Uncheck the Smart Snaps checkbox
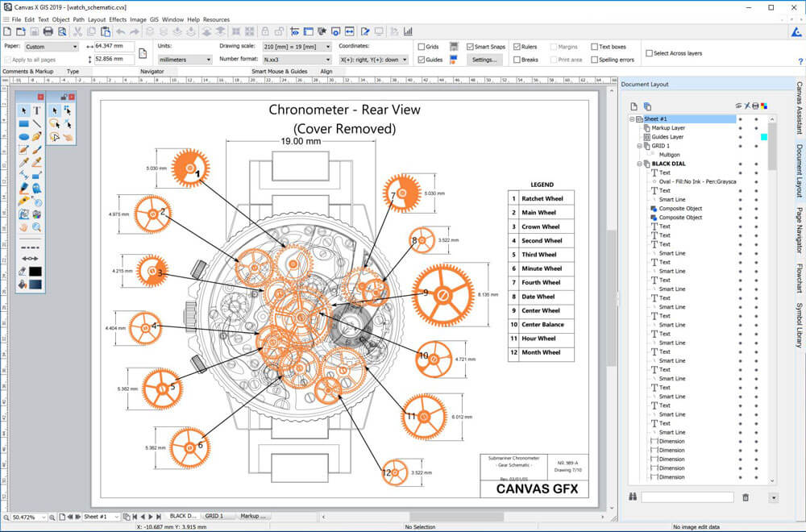 pyautogui.click(x=470, y=47)
